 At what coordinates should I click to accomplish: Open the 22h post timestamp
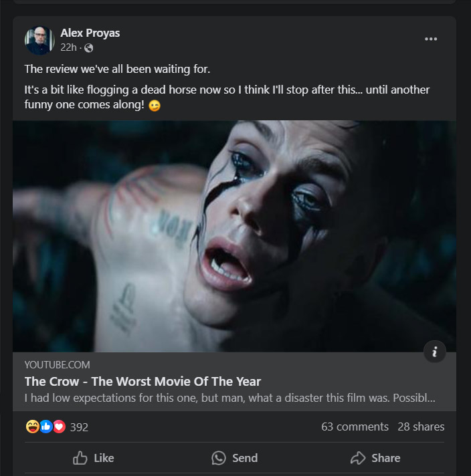(68, 47)
